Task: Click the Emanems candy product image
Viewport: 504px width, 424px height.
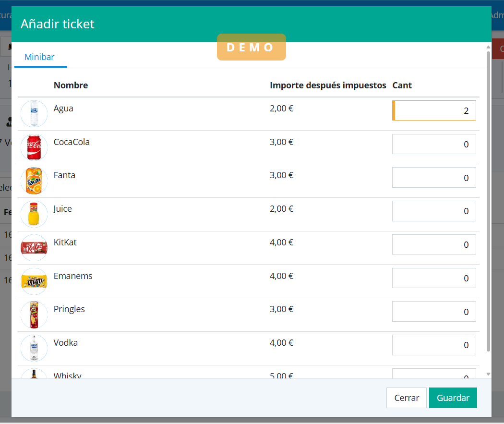Action: 34,281
